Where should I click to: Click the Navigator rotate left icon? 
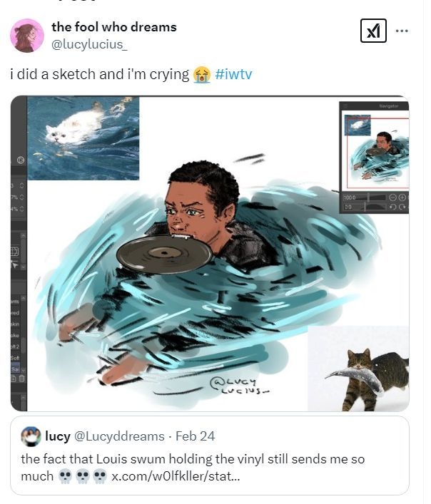[x=392, y=206]
